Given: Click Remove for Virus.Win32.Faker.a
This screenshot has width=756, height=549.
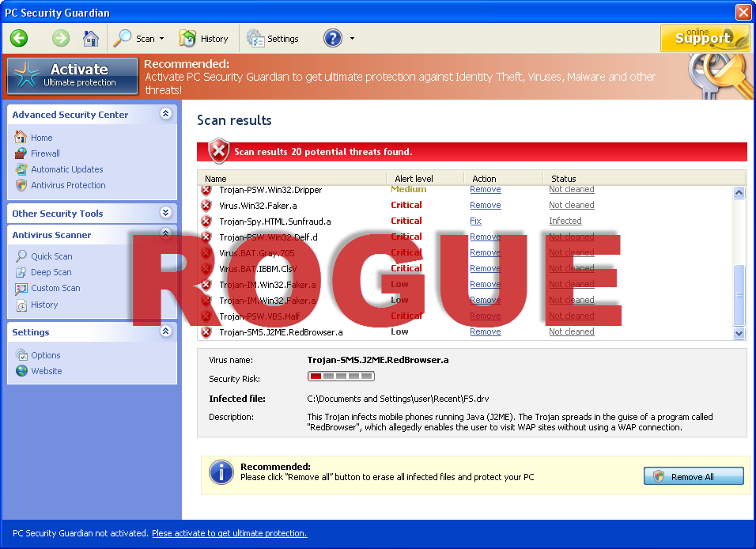Looking at the screenshot, I should (486, 205).
